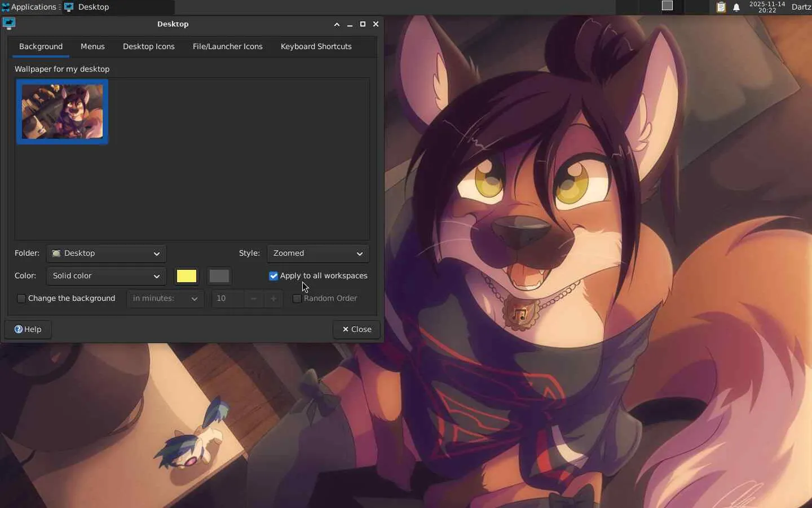Screen dimensions: 812x508
Task: Maximize the Desktop settings window
Action: click(363, 24)
